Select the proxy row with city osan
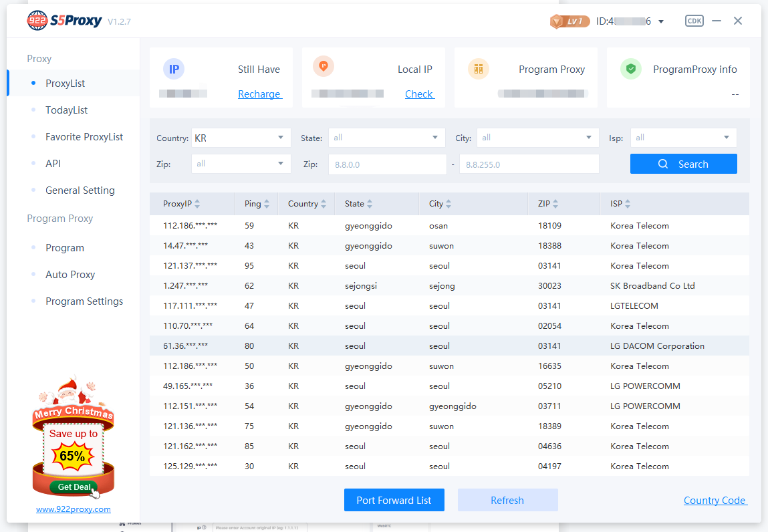Screen dimensions: 768x532 (x=449, y=226)
